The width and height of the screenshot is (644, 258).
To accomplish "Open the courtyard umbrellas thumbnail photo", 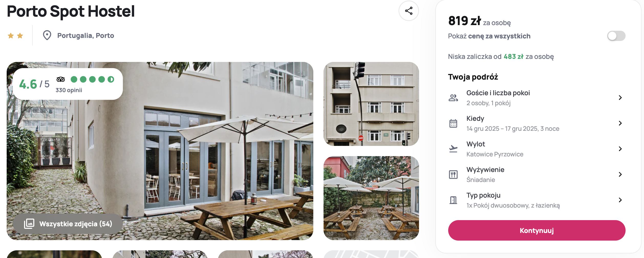I will click(371, 198).
